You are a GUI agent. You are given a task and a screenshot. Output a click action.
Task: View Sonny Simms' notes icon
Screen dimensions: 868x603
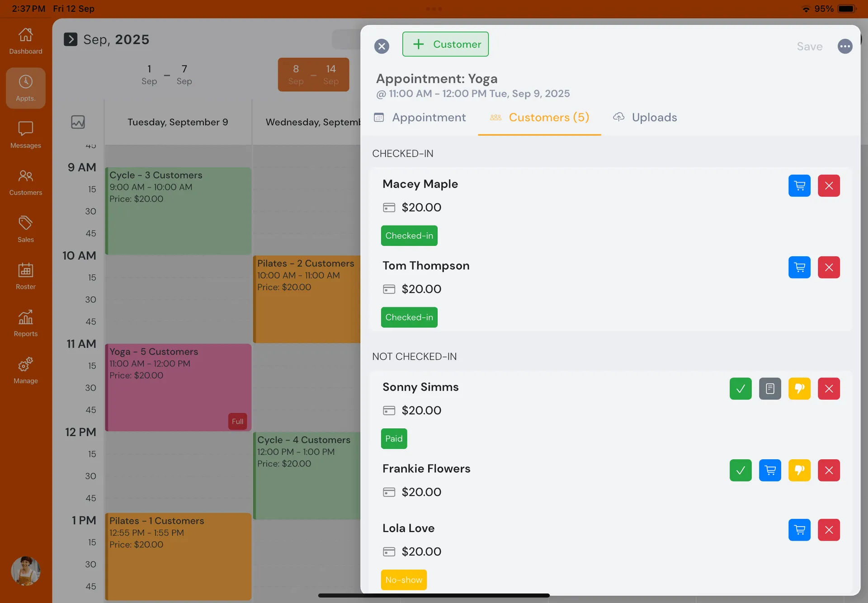tap(770, 389)
